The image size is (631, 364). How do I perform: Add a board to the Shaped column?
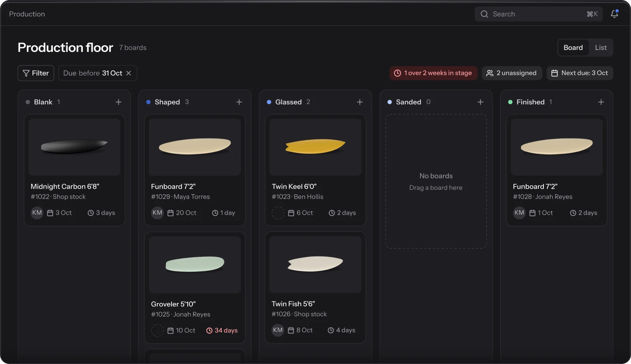[x=239, y=102]
